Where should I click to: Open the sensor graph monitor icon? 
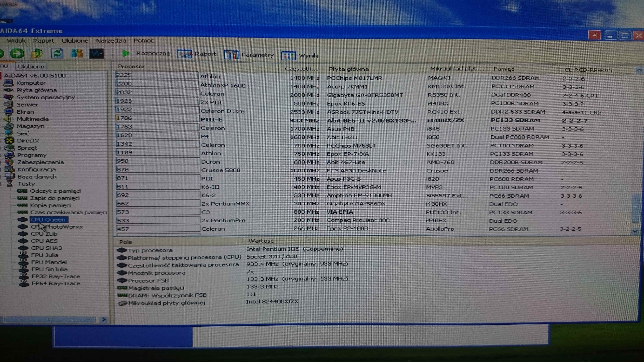(x=97, y=54)
